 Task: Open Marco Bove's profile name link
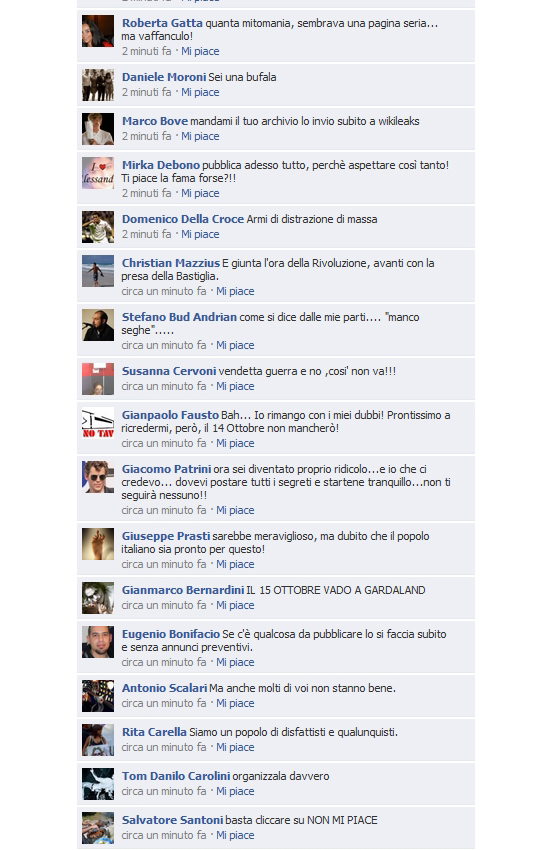pos(155,121)
